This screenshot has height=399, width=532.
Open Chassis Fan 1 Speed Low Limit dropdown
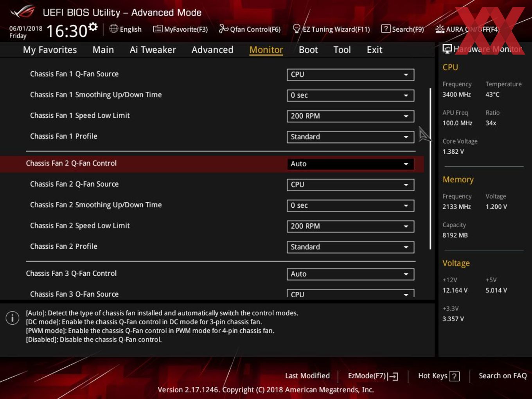click(350, 116)
